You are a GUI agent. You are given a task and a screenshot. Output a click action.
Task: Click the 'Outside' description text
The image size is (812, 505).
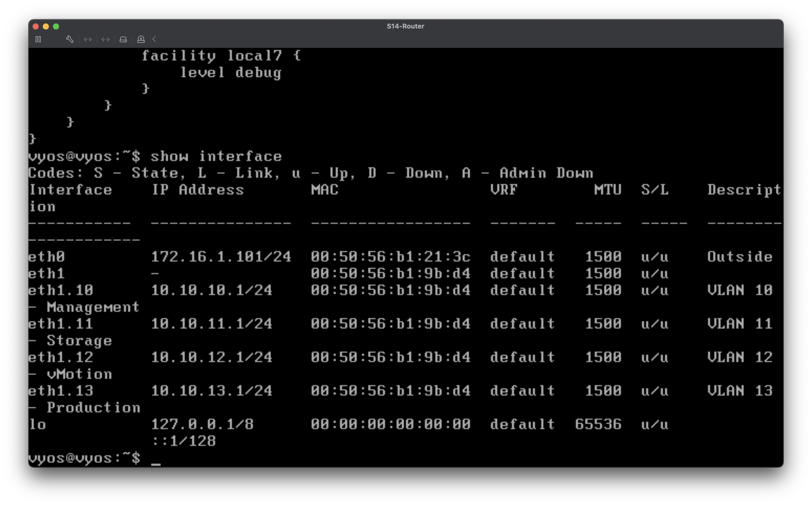[x=739, y=257]
